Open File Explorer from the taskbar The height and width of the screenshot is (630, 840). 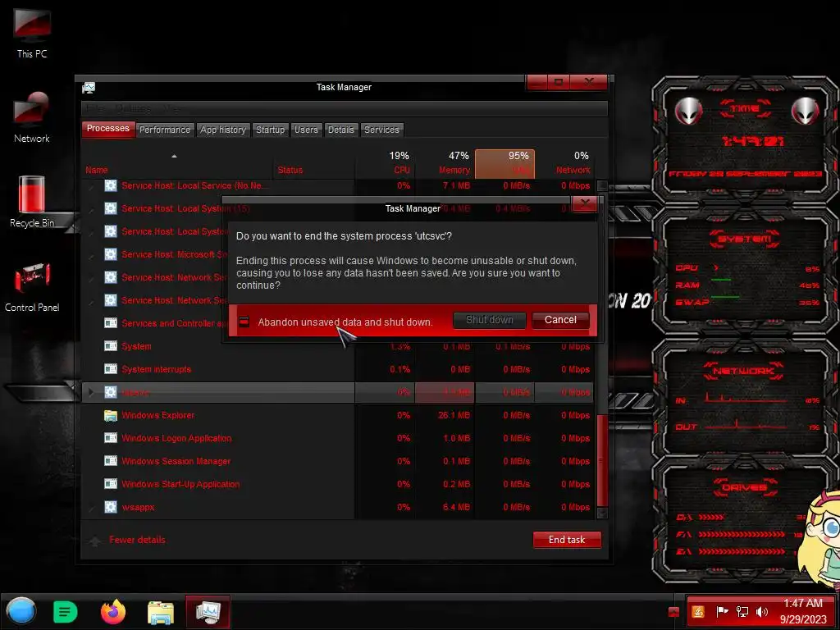point(160,612)
